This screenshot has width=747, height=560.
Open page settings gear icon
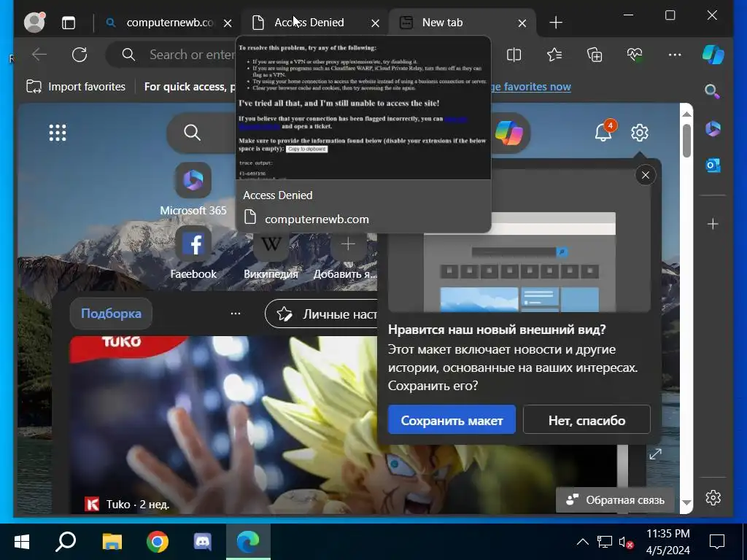[x=639, y=133]
